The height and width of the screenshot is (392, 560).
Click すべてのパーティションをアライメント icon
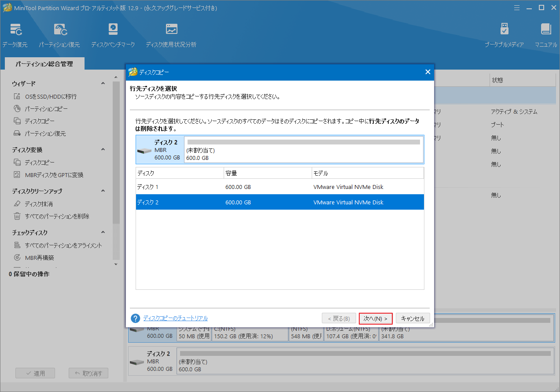[x=17, y=245]
